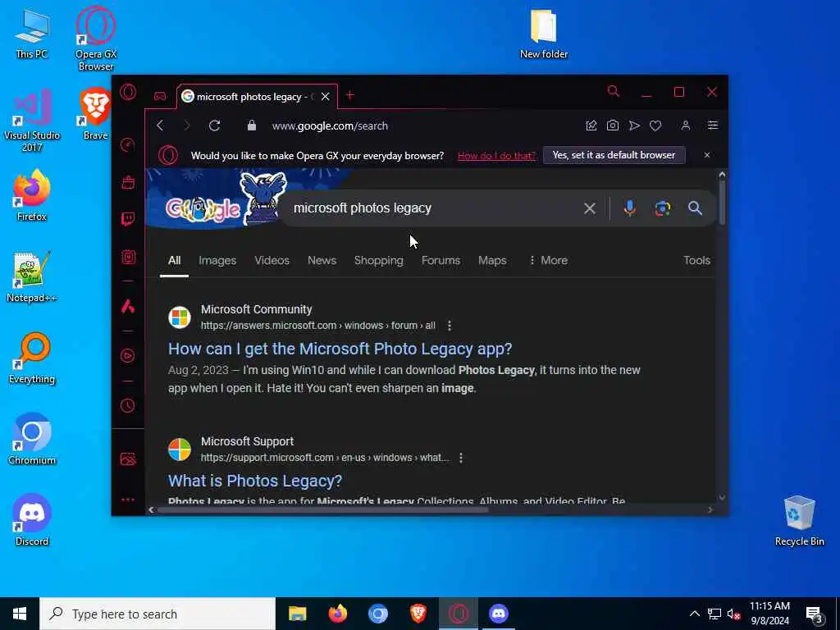This screenshot has height=630, width=840.
Task: Switch to the Forums results tab
Action: pyautogui.click(x=441, y=260)
